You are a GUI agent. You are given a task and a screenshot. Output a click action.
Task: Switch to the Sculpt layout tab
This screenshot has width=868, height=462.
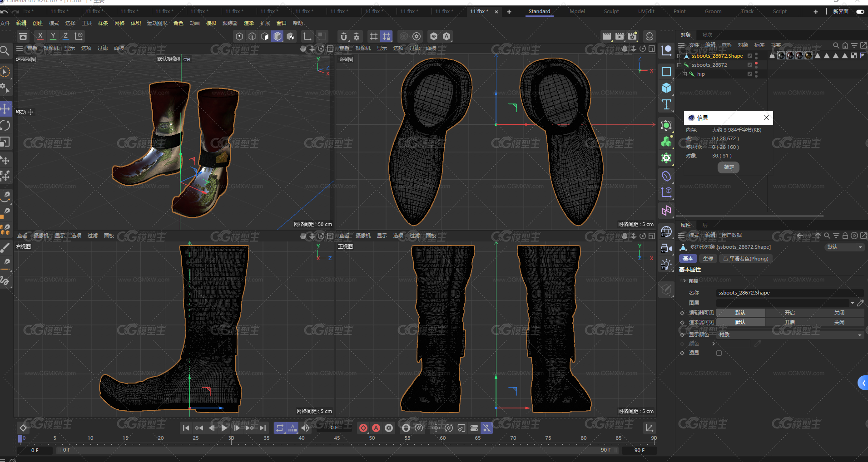pyautogui.click(x=611, y=11)
